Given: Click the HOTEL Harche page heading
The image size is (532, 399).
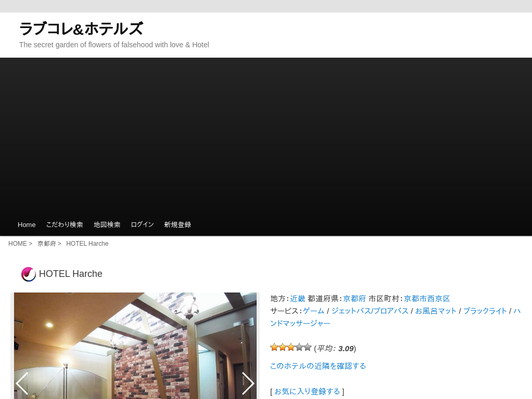Looking at the screenshot, I should [x=71, y=274].
